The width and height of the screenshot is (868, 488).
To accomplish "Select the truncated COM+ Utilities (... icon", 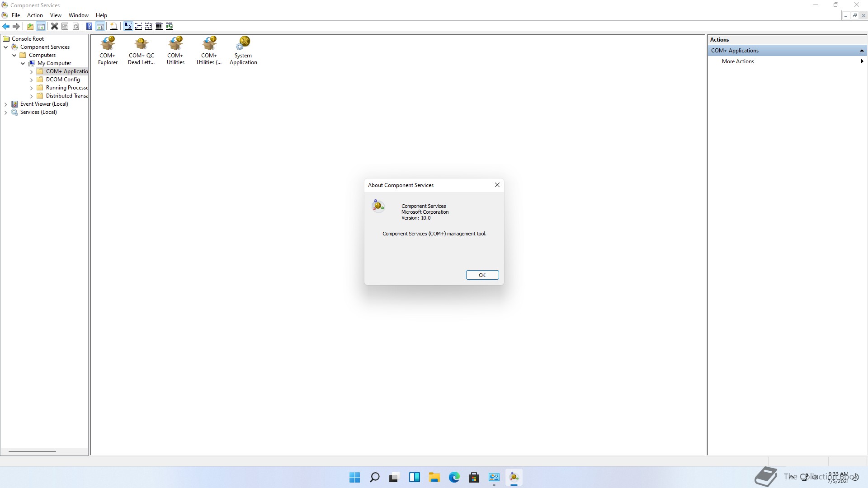I will [209, 51].
